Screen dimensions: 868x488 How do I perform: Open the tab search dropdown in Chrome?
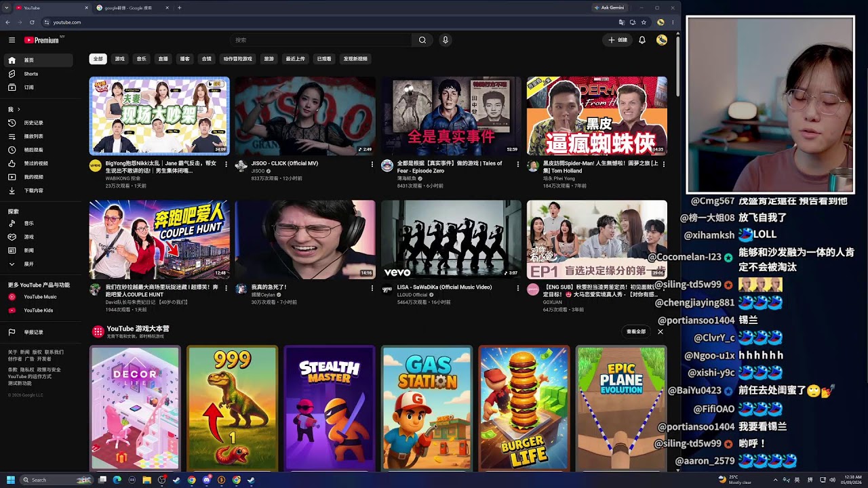[x=7, y=7]
